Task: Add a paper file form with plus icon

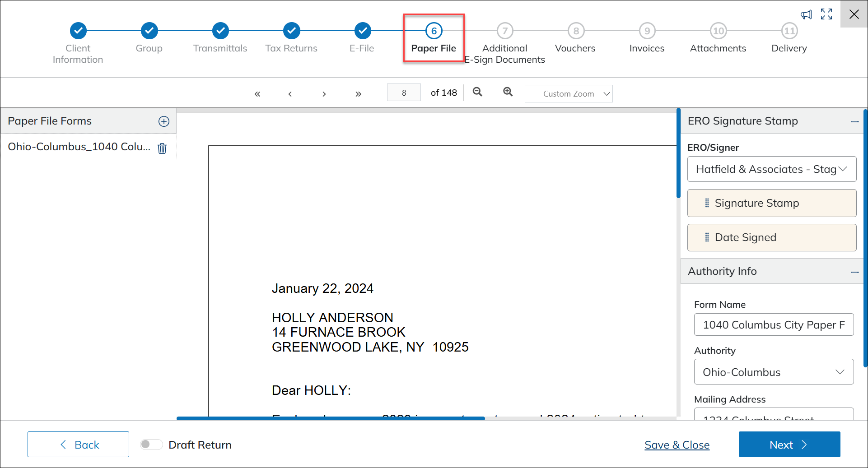Action: point(163,121)
